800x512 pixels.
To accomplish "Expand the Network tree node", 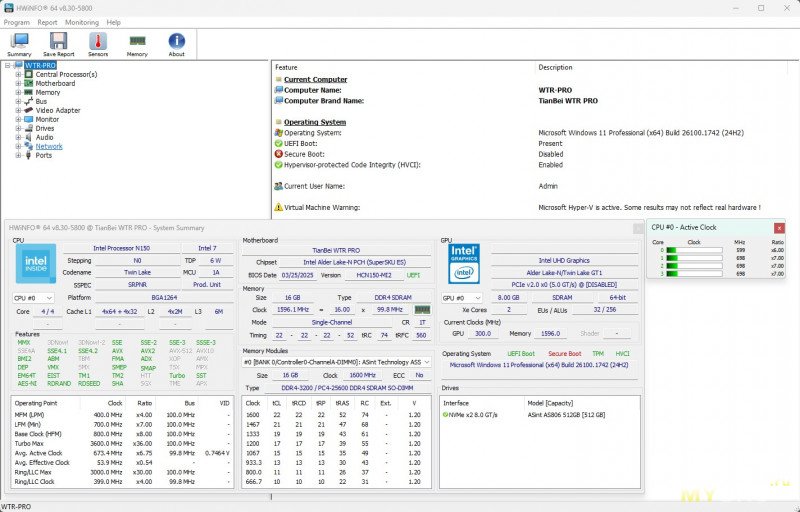I will 18,146.
